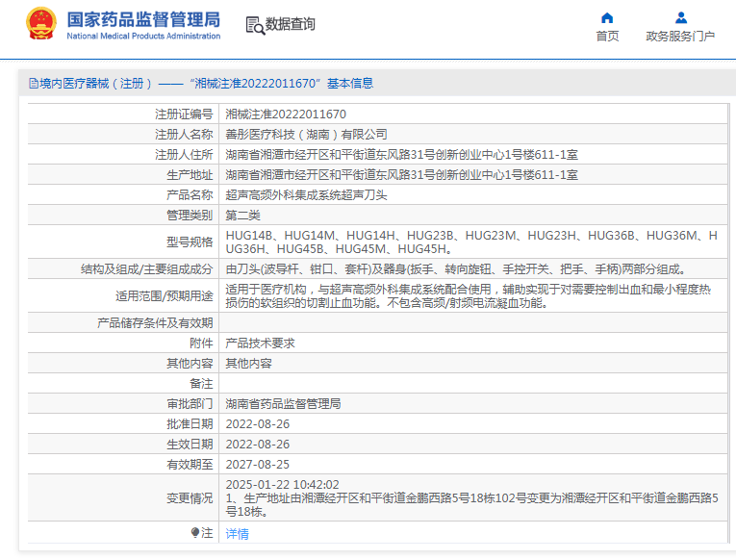Viewport: 736px width, 560px height.
Task: Click 国家药品监督管理局 site title
Action: (x=143, y=19)
